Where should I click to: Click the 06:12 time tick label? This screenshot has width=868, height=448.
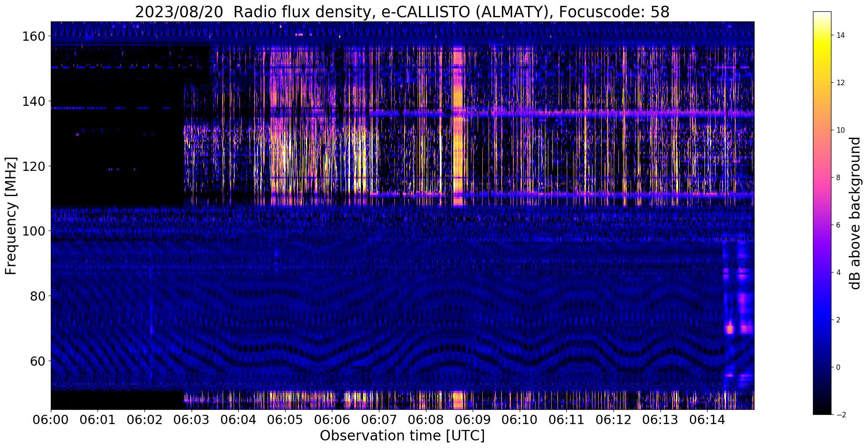(613, 420)
